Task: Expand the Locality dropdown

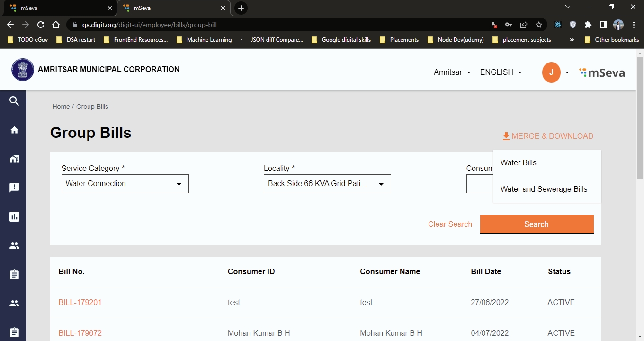Action: coord(327,184)
